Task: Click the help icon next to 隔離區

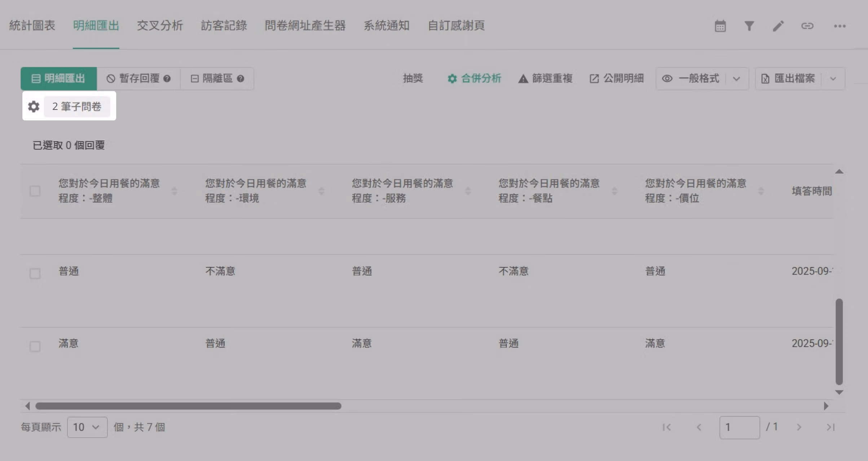Action: [241, 79]
